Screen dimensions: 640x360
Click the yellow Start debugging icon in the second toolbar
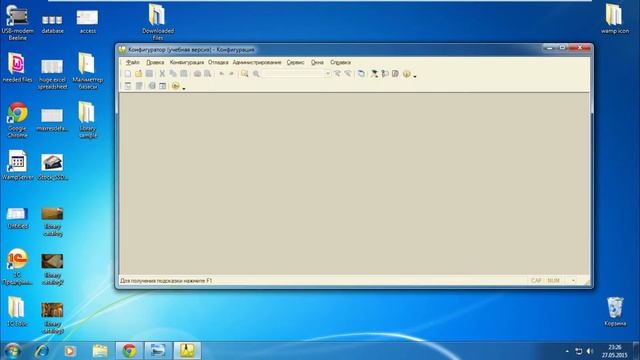coord(176,86)
